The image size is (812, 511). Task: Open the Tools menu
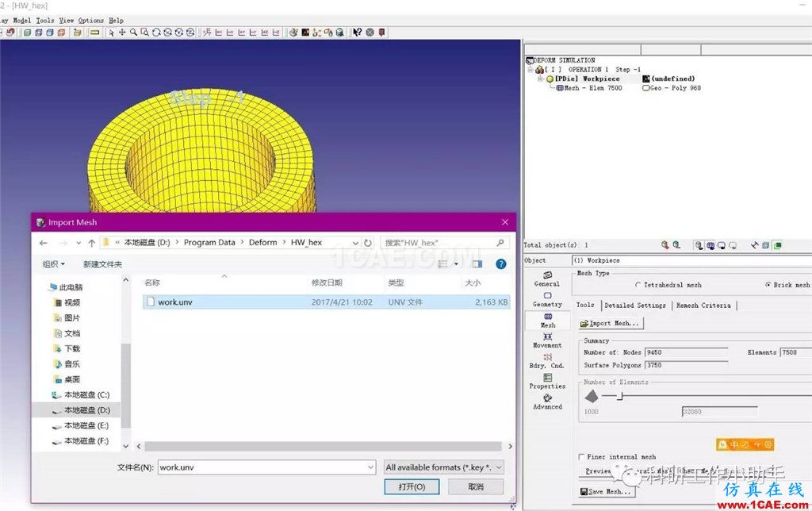[45, 20]
